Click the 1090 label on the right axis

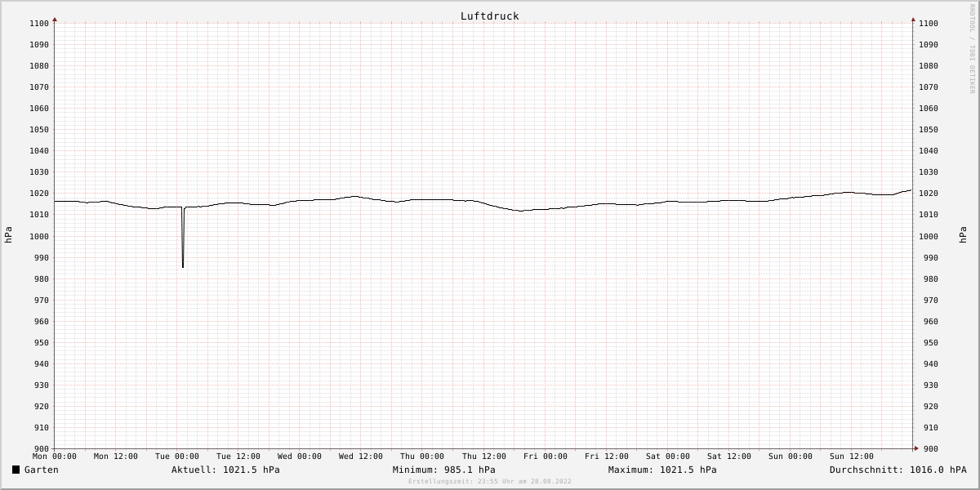(929, 45)
